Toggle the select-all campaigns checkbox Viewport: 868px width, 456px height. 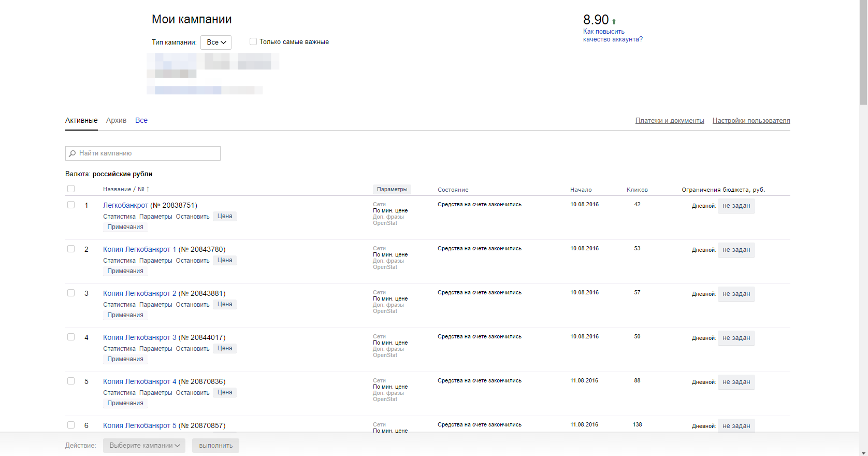point(71,189)
